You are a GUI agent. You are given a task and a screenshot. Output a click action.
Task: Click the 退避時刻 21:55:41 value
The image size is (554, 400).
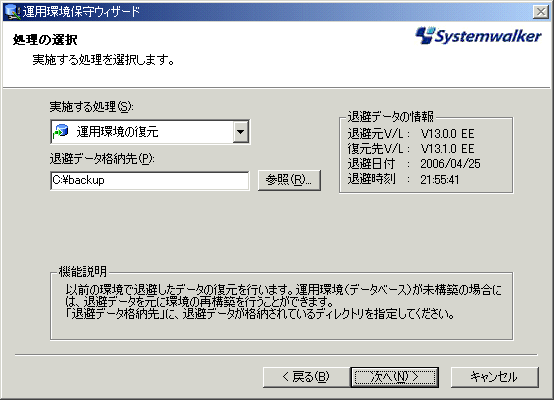click(x=440, y=180)
